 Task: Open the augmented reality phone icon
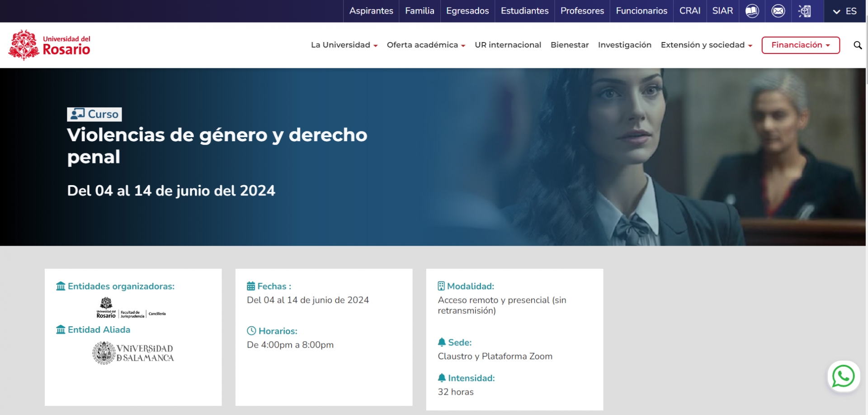click(805, 11)
